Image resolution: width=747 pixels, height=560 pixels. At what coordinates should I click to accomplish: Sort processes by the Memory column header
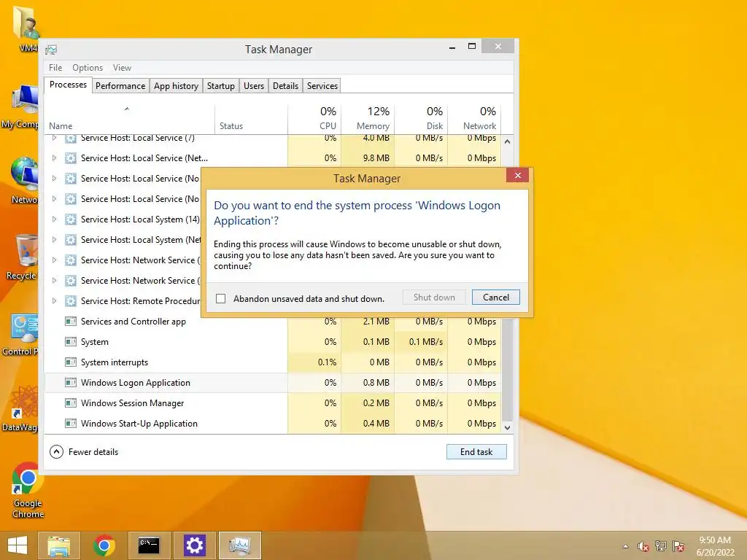pos(368,118)
